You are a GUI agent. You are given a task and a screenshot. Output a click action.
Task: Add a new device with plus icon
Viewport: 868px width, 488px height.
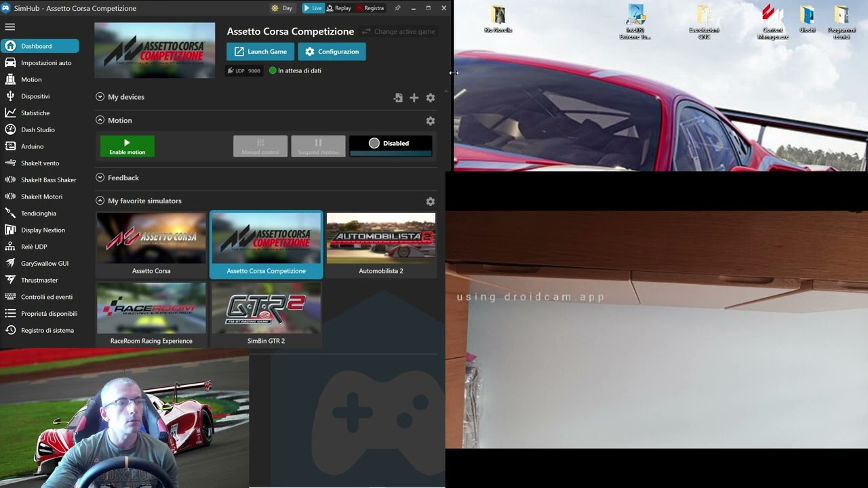pos(414,98)
